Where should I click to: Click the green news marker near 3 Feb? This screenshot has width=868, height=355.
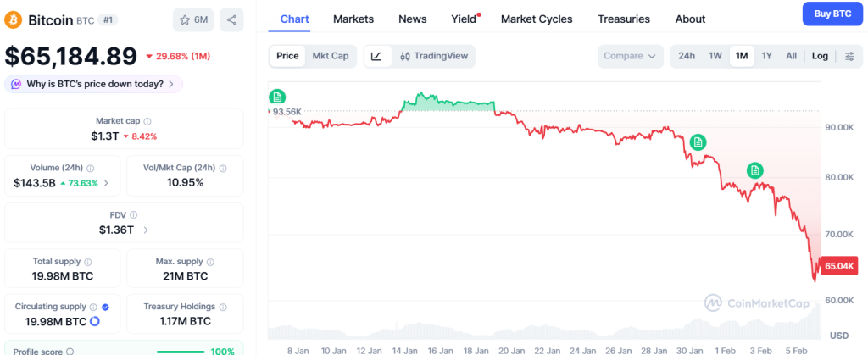754,170
